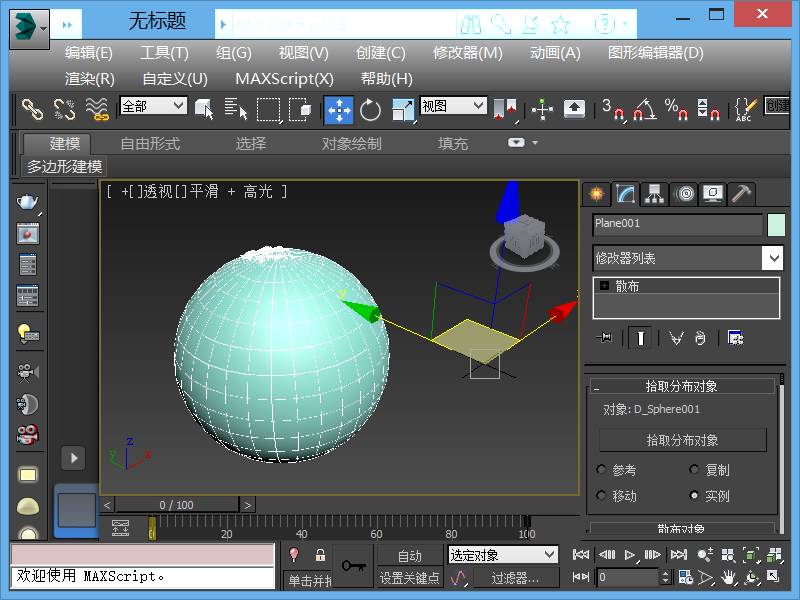Open the 全部 selection filter dropdown
Image resolution: width=800 pixels, height=600 pixels.
tap(153, 106)
